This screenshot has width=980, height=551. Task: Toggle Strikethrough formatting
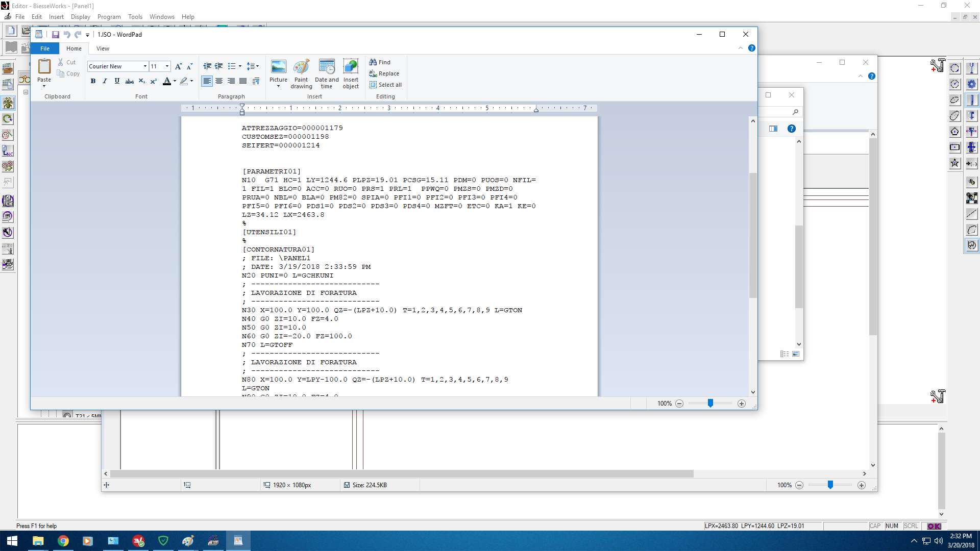[x=130, y=81]
